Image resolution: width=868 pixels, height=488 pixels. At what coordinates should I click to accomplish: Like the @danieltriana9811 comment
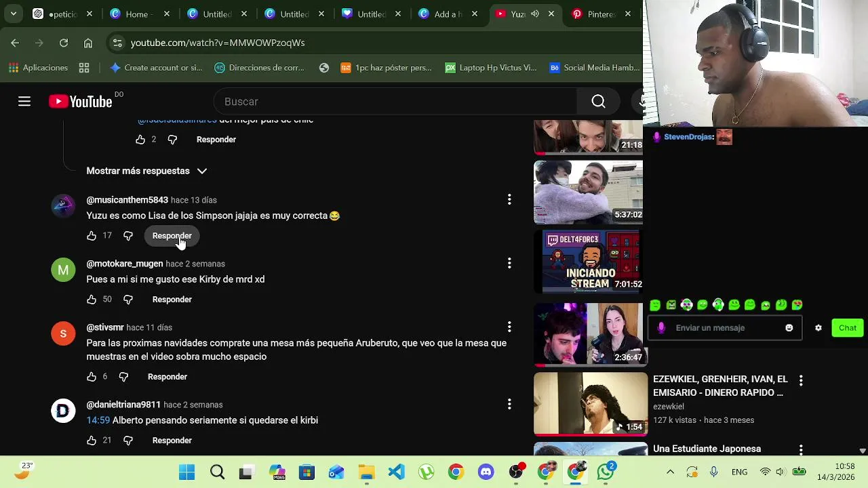click(x=92, y=441)
